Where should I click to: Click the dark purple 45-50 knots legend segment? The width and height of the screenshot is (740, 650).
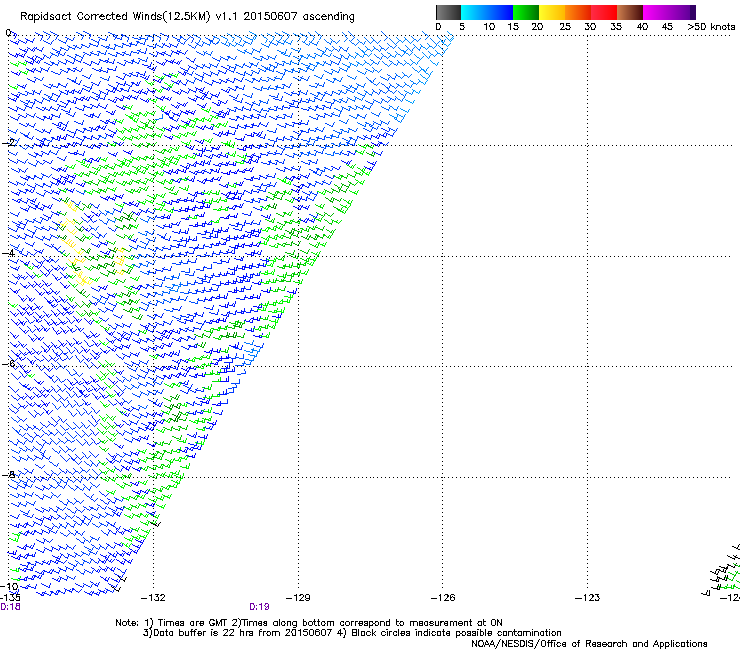(682, 12)
